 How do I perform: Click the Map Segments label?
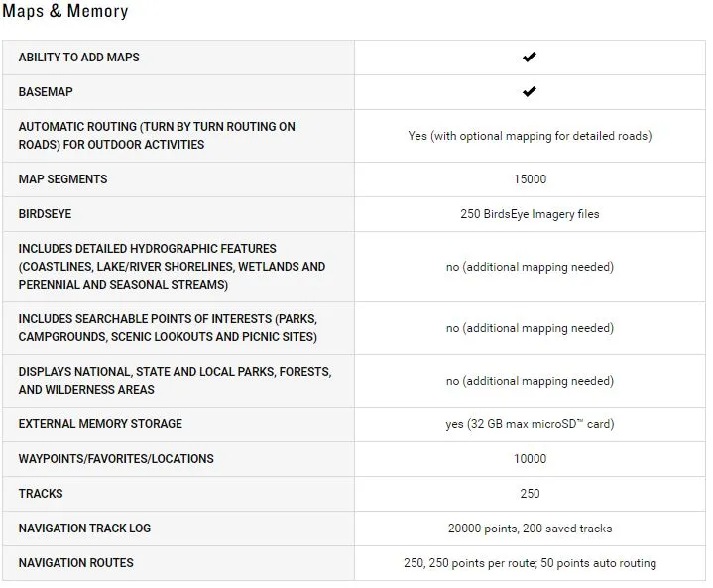point(62,179)
